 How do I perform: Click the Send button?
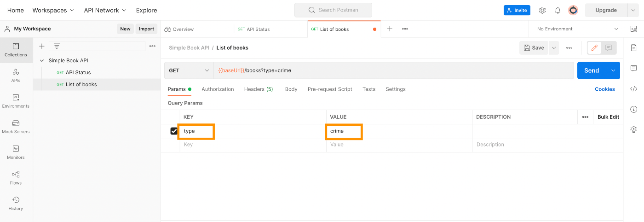pos(592,70)
